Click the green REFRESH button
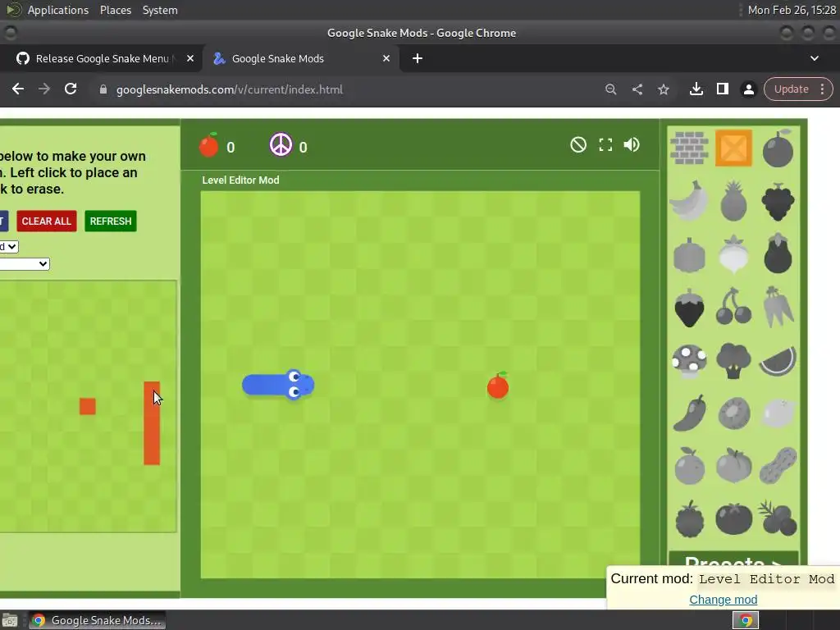 click(111, 221)
